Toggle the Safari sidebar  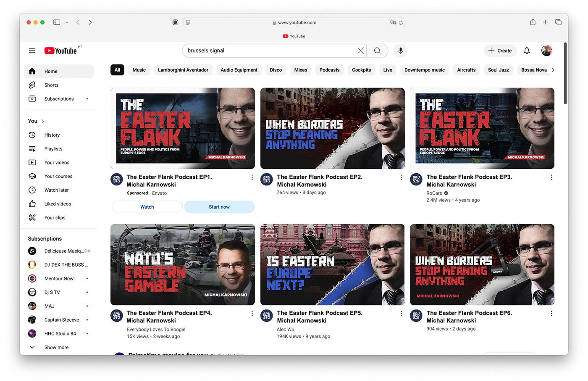pos(57,22)
